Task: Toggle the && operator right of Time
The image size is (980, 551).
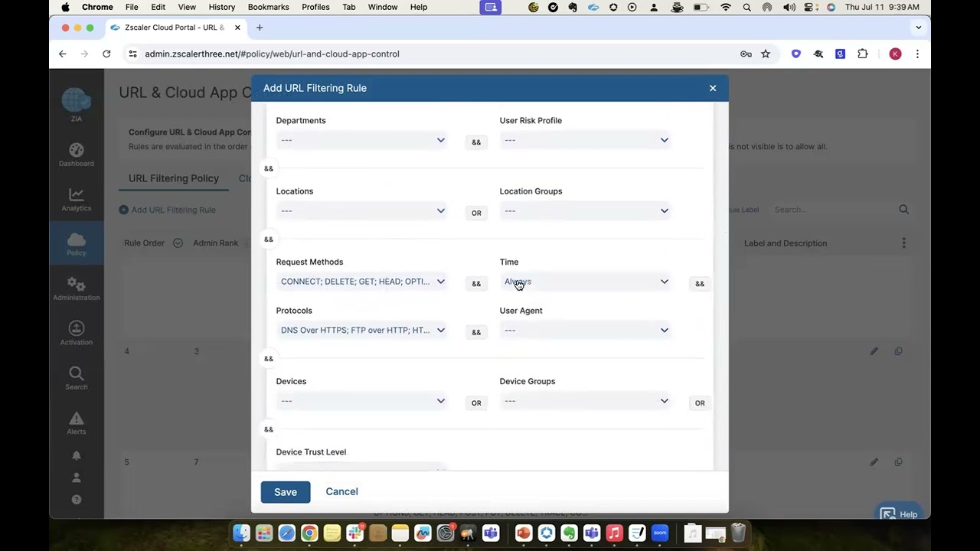Action: point(700,284)
